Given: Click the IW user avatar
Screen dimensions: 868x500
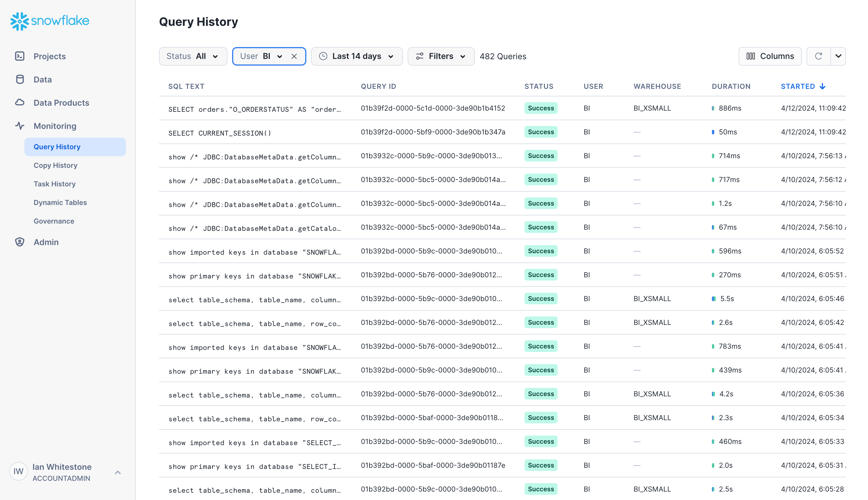Looking at the screenshot, I should pos(19,471).
